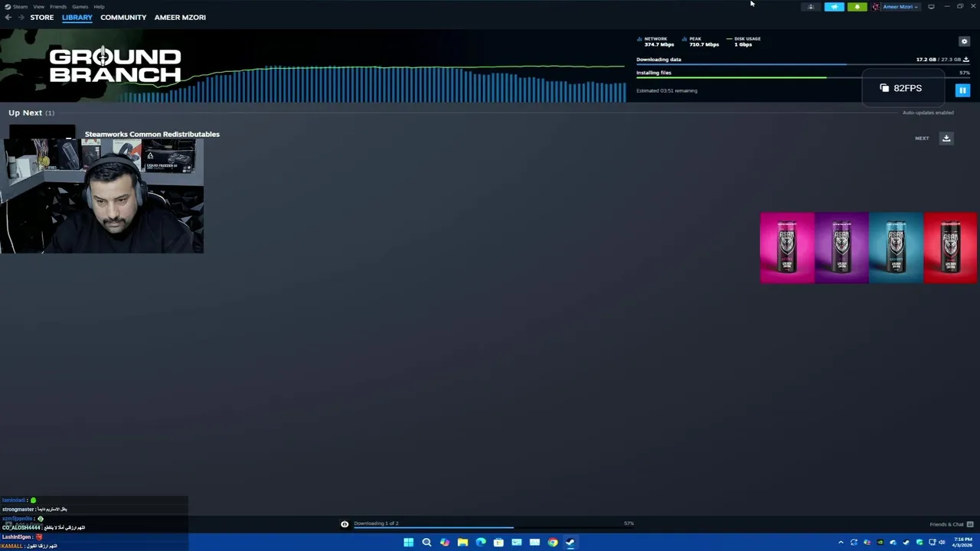Click the downloads icon at bottom bar

click(345, 524)
